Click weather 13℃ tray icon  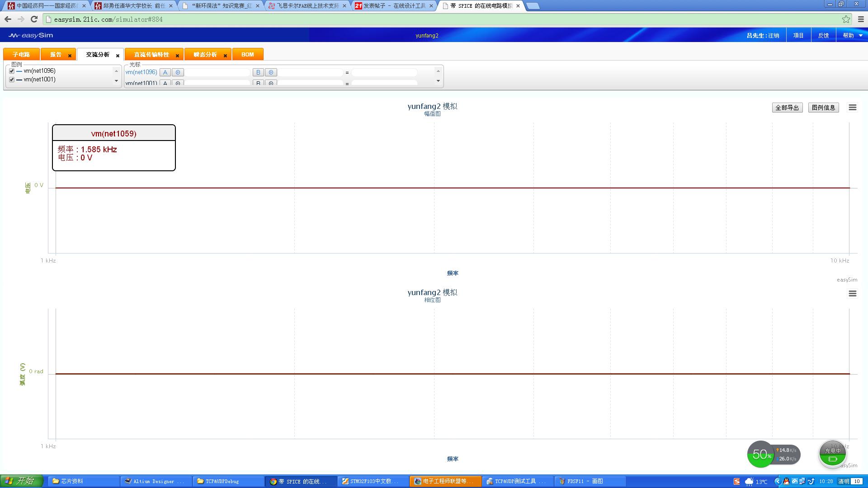[x=756, y=482]
